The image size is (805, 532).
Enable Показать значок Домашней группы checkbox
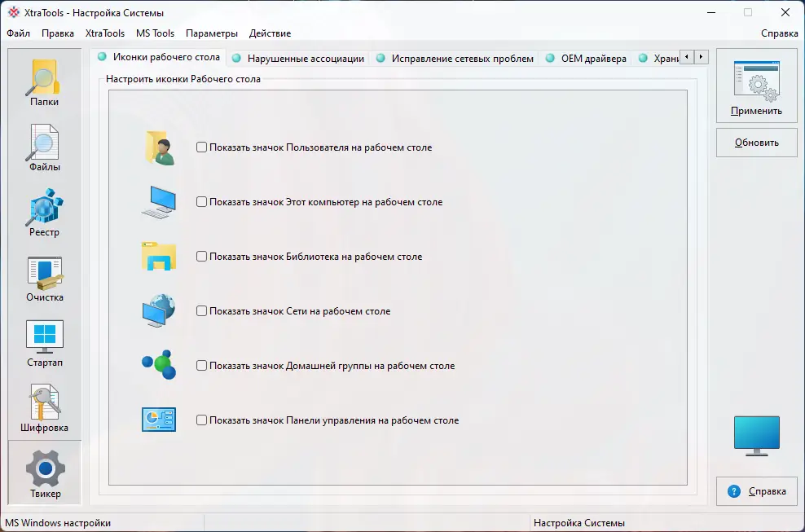pos(201,366)
